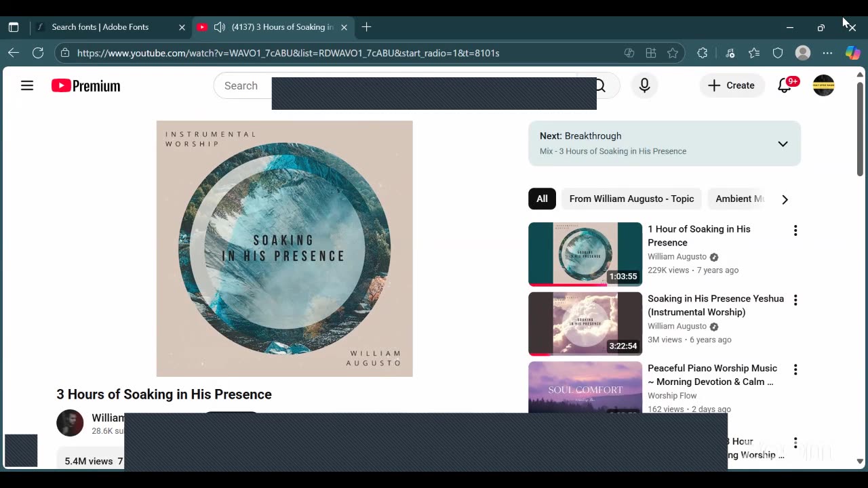The image size is (868, 488).
Task: Open William Augusto channel avatar
Action: click(x=70, y=423)
